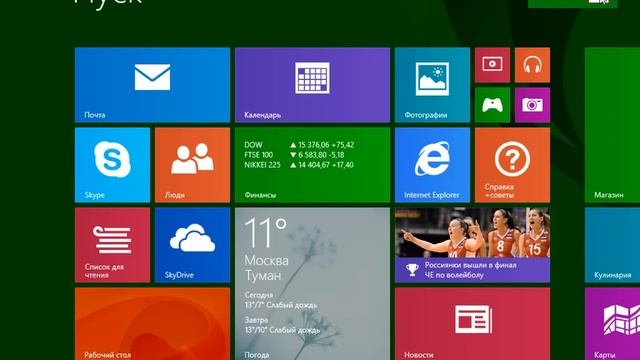The height and width of the screenshot is (360, 640).
Task: Click the user account tile at top right
Action: click(x=573, y=4)
